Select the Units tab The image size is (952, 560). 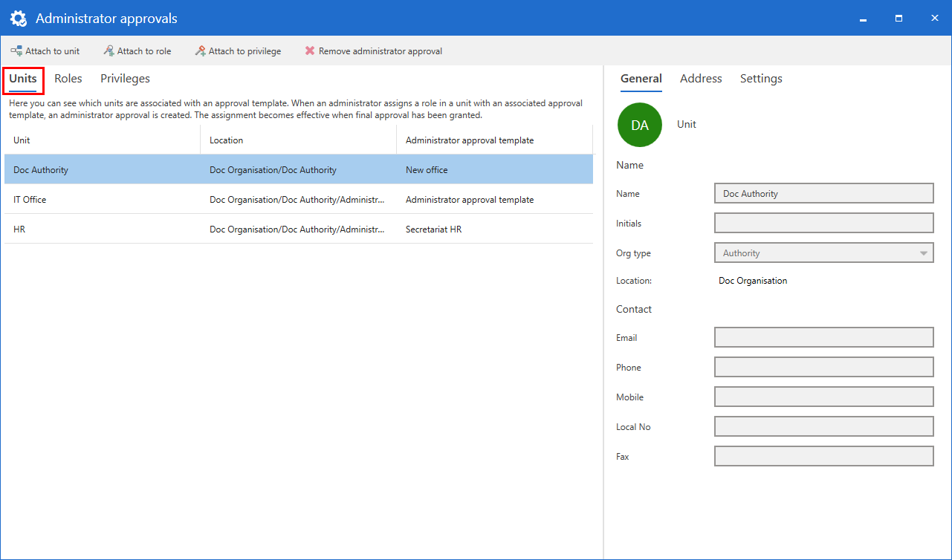(x=23, y=79)
